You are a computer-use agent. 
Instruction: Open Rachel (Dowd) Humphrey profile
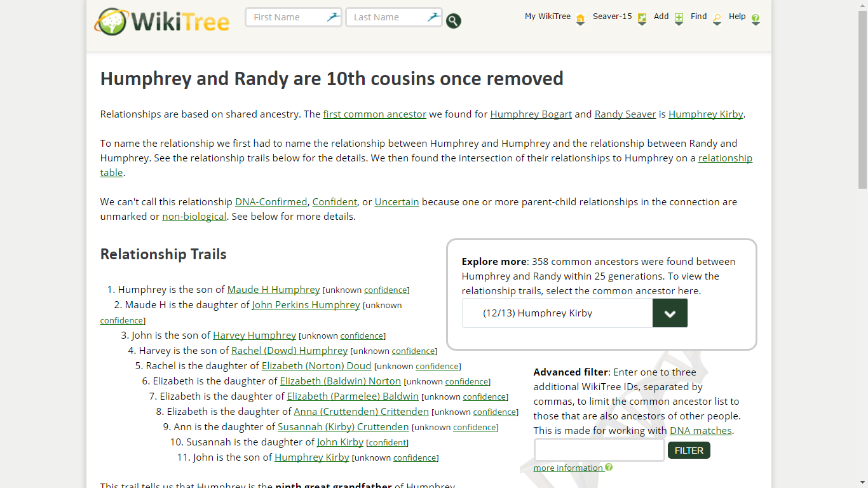click(289, 351)
